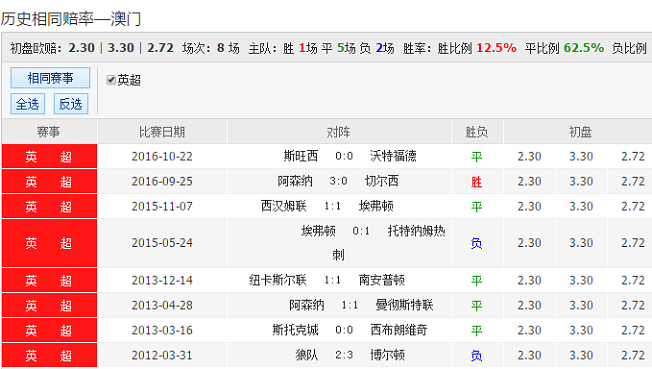This screenshot has width=652, height=369.
Task: Click the 2.30 odds in the 2016-10-22 row
Action: tap(529, 156)
